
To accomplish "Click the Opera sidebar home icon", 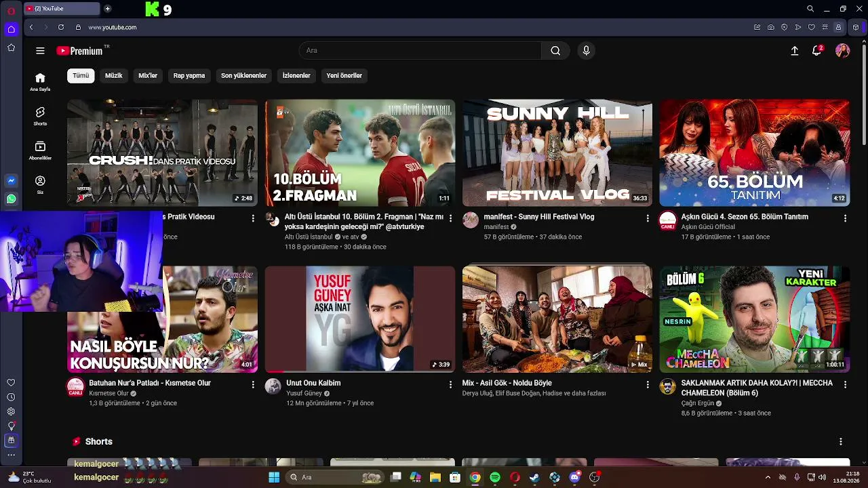I will pyautogui.click(x=11, y=29).
